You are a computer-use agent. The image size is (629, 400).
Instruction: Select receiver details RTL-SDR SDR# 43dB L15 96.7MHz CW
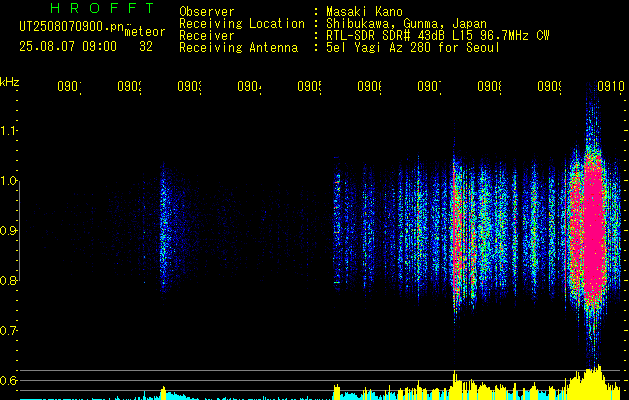click(x=438, y=36)
